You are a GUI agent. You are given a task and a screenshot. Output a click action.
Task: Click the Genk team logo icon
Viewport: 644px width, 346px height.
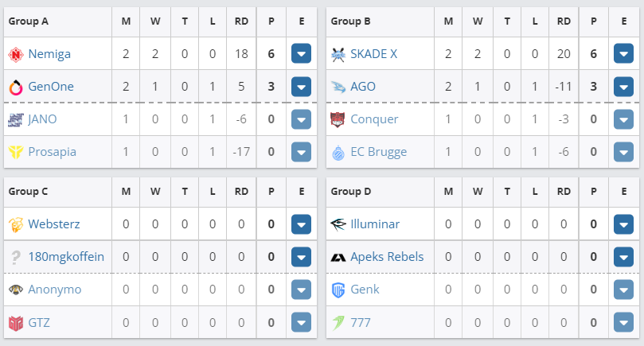coord(338,290)
